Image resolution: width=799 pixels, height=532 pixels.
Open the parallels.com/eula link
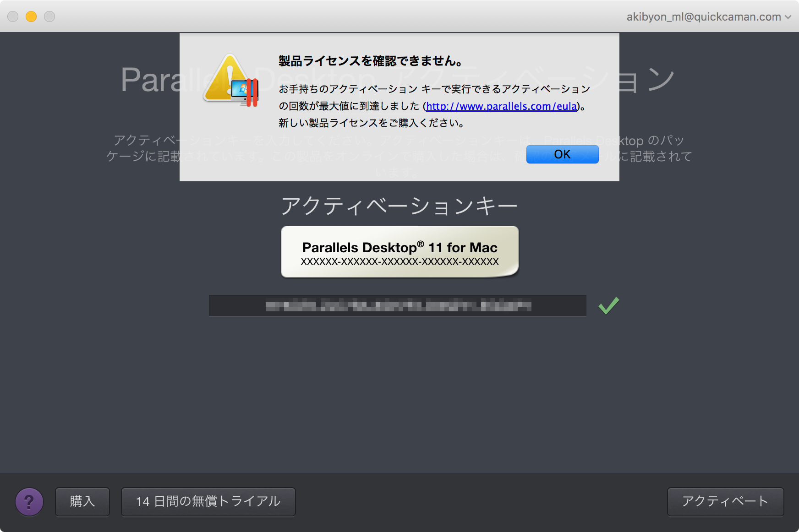[x=501, y=106]
